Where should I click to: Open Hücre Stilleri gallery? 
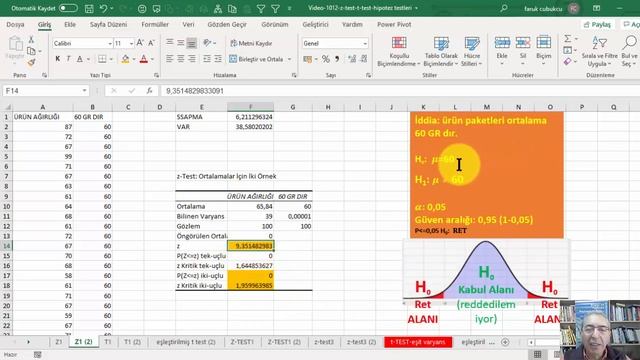(x=471, y=52)
